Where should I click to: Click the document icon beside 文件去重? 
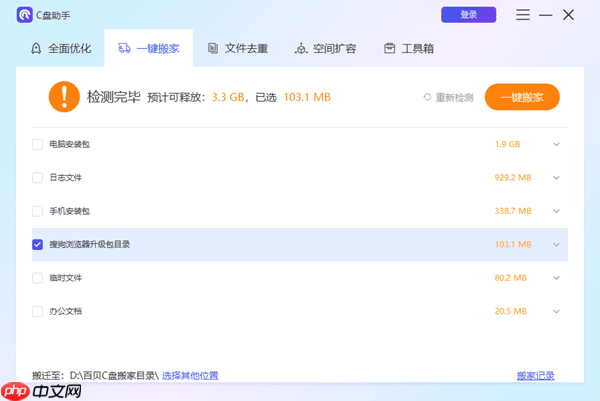(213, 48)
